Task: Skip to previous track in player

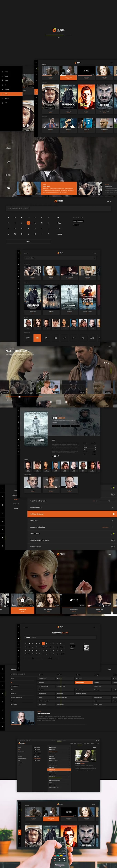Action: click(x=51, y=402)
